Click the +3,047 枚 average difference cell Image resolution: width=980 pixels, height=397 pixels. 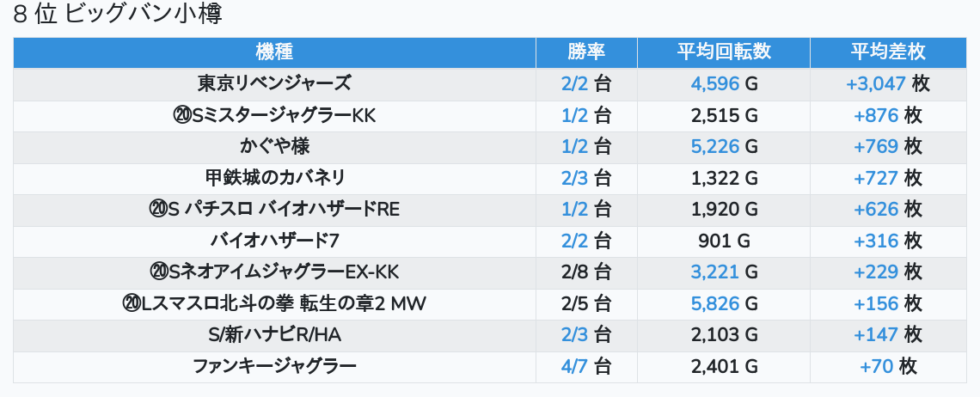pyautogui.click(x=888, y=83)
